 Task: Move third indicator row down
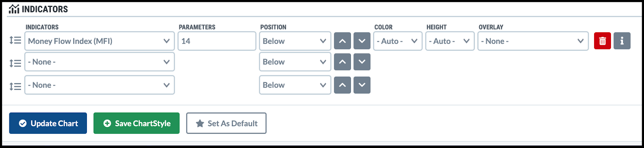coord(362,85)
